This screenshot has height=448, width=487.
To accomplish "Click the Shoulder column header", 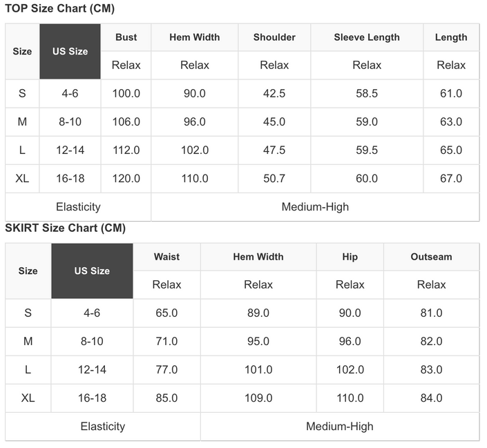I will [274, 37].
